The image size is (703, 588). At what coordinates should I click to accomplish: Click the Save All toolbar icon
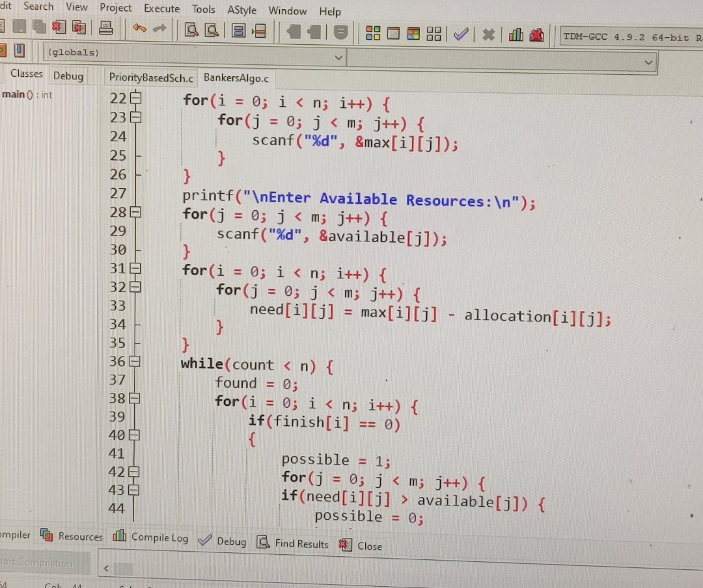(38, 27)
